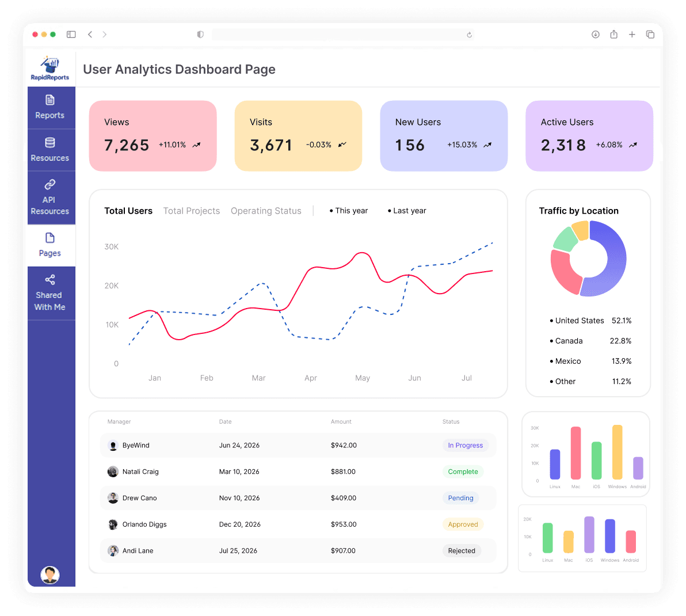Click the Traffic by Location title
686x616 pixels.
pyautogui.click(x=578, y=211)
